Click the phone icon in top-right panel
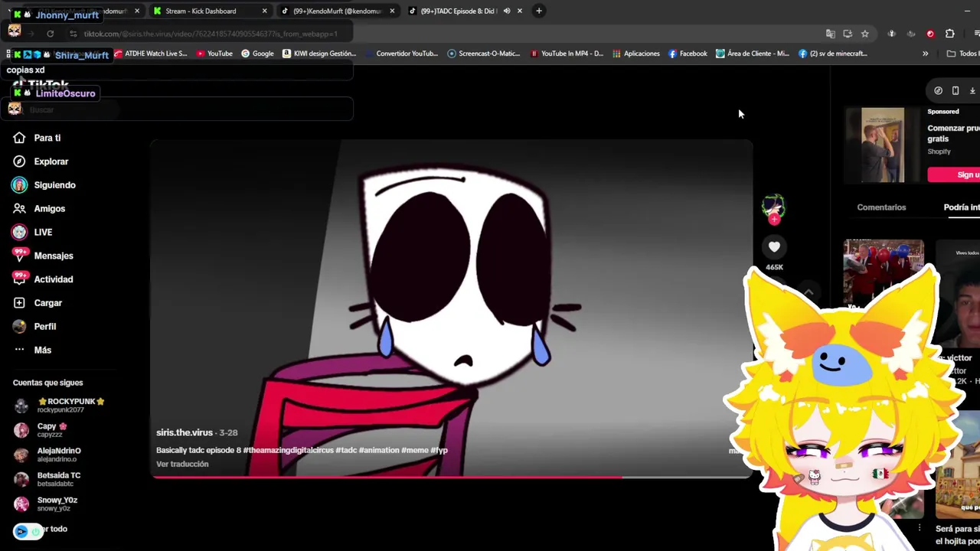This screenshot has width=980, height=551. pos(955,90)
